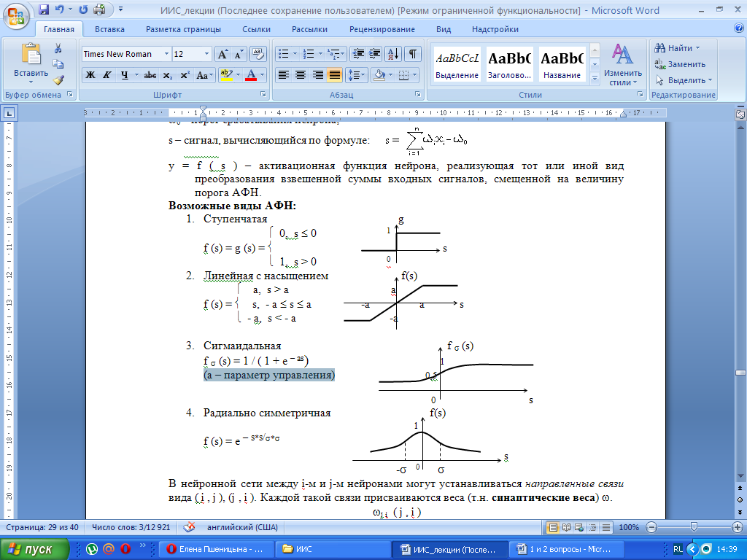Expand styles gallery more arrow
Image resolution: width=747 pixels, height=560 pixels.
tap(595, 79)
